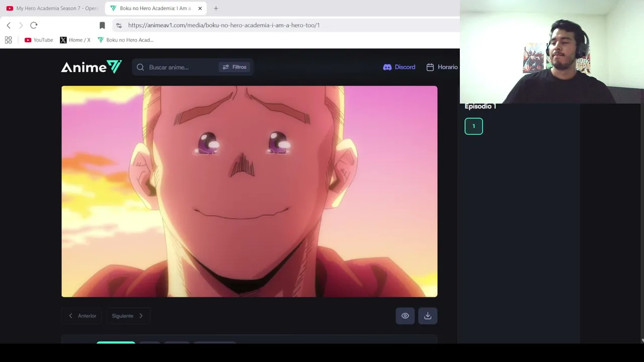The image size is (644, 362).
Task: Click the video player to play
Action: tap(250, 191)
